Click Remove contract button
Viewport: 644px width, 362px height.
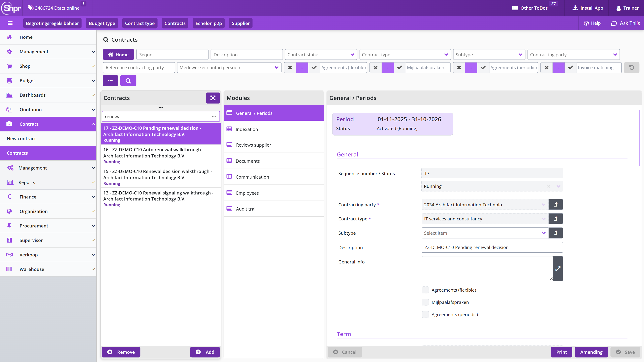[121, 352]
